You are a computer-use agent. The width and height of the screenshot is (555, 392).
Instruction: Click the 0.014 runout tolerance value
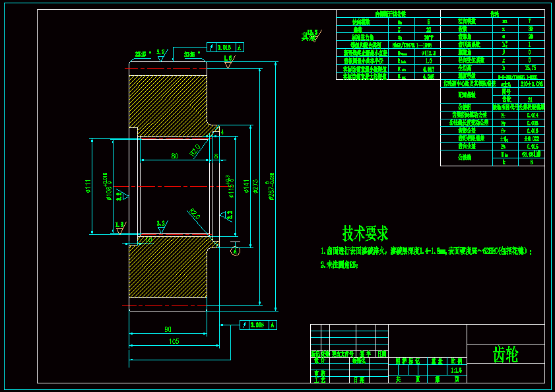click(x=533, y=115)
